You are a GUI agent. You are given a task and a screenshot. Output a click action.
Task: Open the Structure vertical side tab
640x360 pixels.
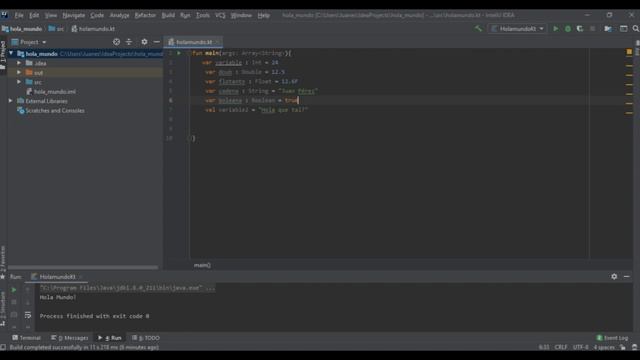coord(3,309)
